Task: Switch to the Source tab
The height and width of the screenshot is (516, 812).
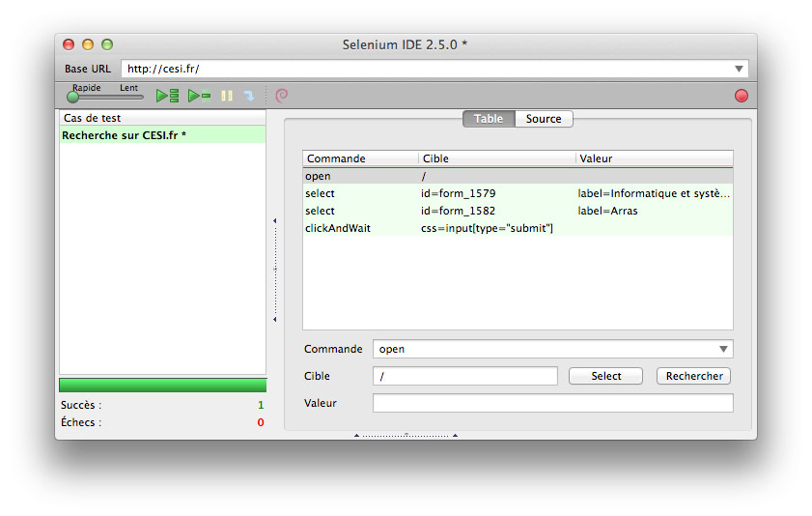Action: (x=544, y=119)
